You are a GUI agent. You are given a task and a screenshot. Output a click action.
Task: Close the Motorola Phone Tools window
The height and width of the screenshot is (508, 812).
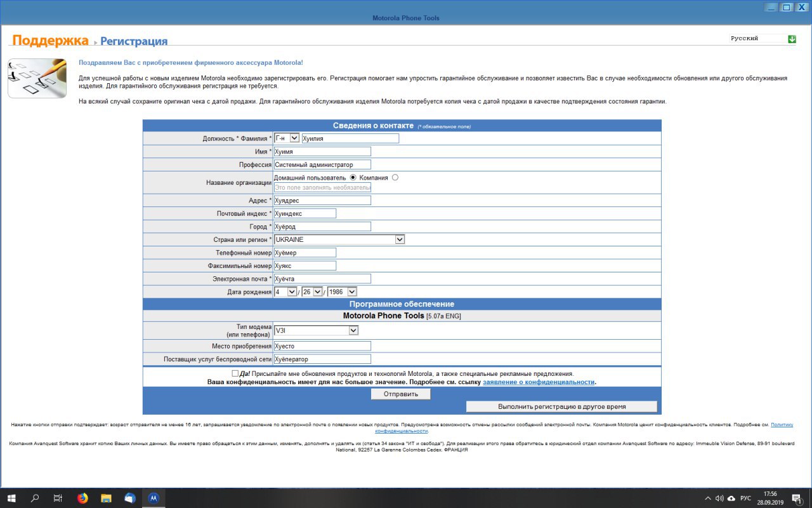pyautogui.click(x=802, y=7)
